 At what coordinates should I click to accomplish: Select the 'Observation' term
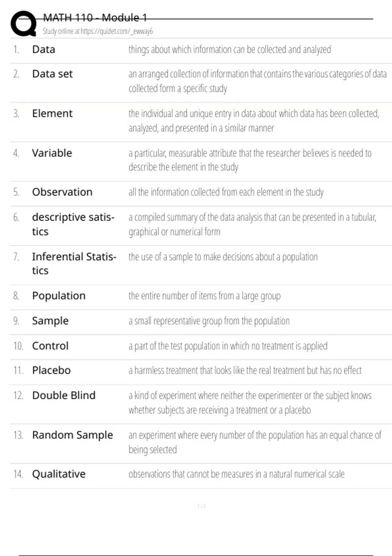[62, 192]
